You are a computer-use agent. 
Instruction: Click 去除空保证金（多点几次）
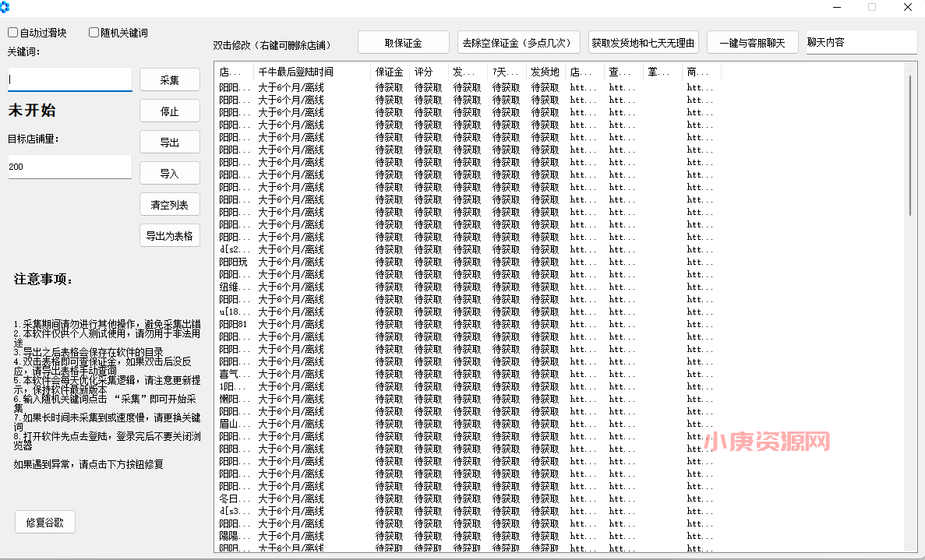[x=517, y=41]
